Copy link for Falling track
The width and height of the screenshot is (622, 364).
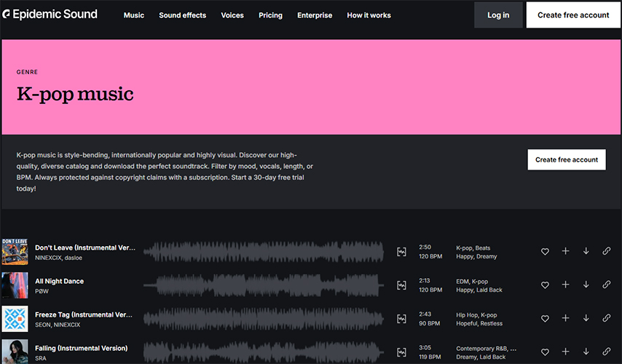point(607,352)
